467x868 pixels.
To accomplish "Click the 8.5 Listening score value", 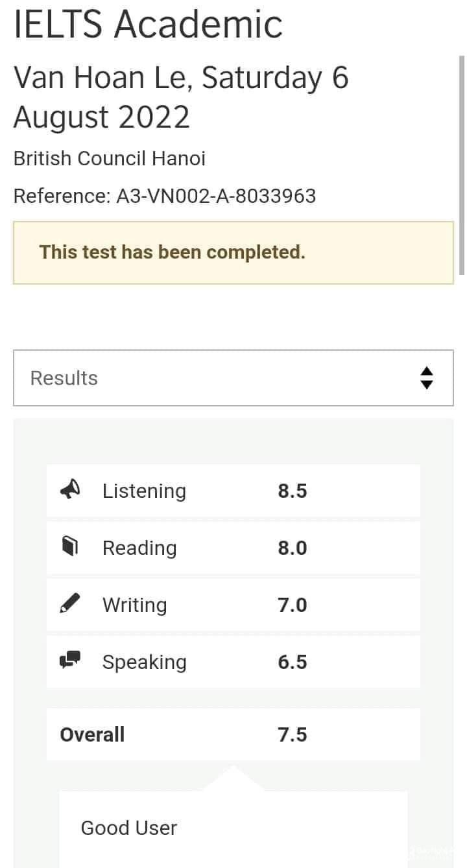I will click(293, 491).
